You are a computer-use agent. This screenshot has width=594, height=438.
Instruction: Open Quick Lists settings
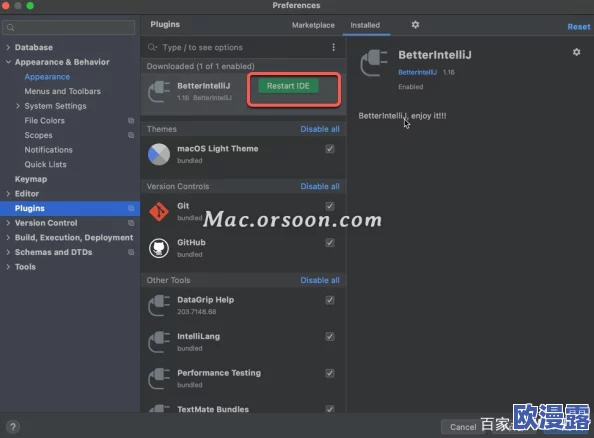tap(45, 164)
